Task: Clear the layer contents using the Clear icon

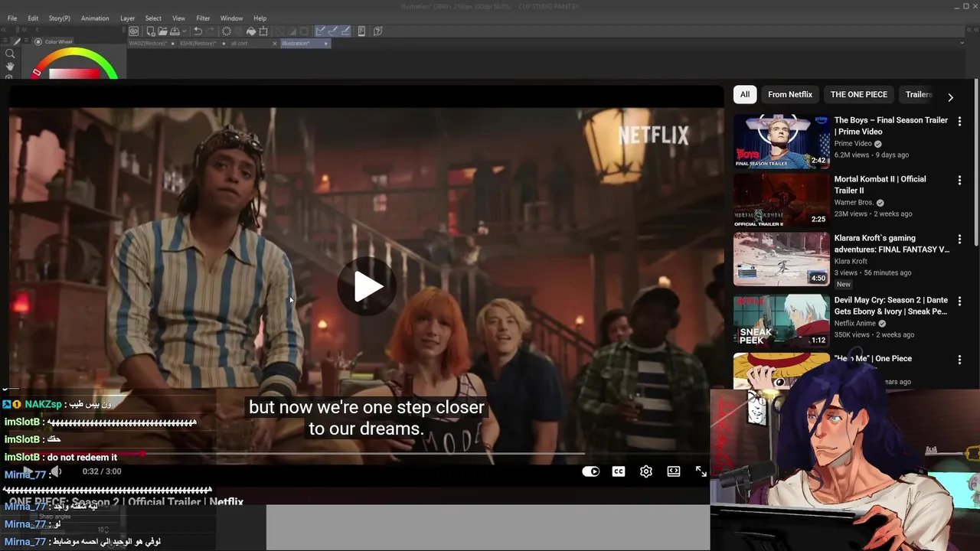Action: pyautogui.click(x=227, y=31)
